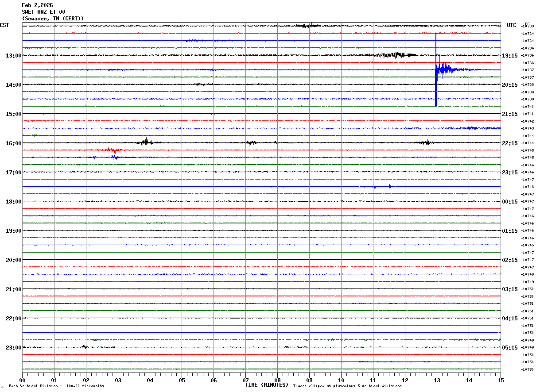Click minute tick label '10' on time axis

tap(341, 380)
